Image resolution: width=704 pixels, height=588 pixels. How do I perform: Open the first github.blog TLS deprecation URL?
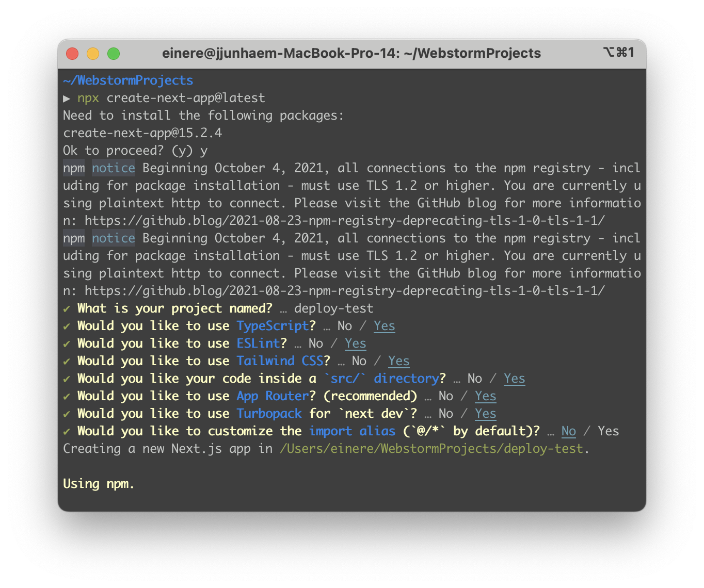[x=345, y=221]
